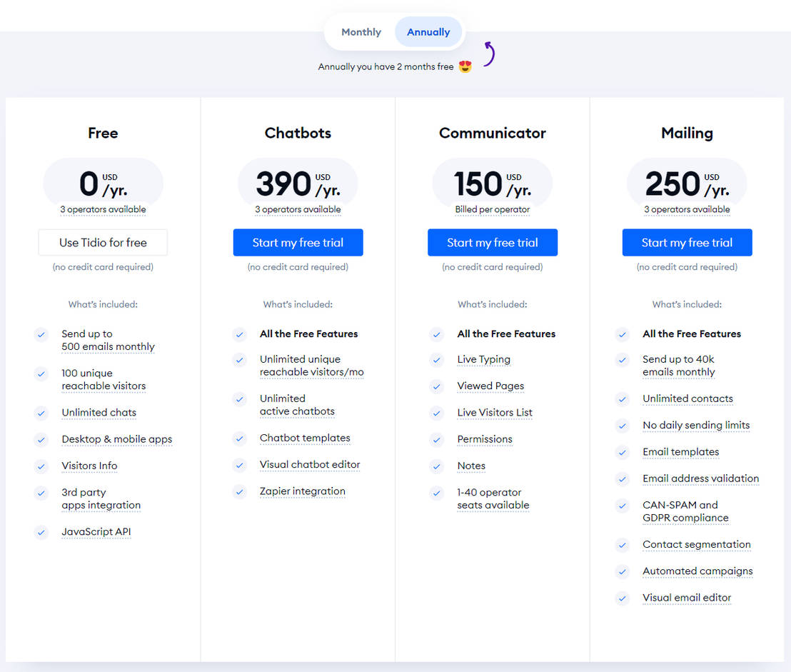Click 3 operators available under Chatbots
The image size is (791, 672).
click(x=298, y=210)
